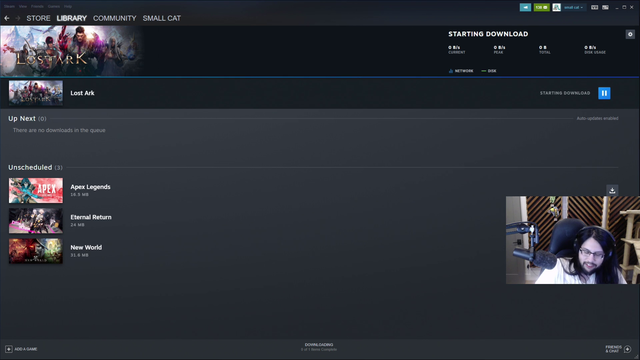Click Eternal Return size 24 MB
Screen dimensions: 640x360
tap(77, 225)
